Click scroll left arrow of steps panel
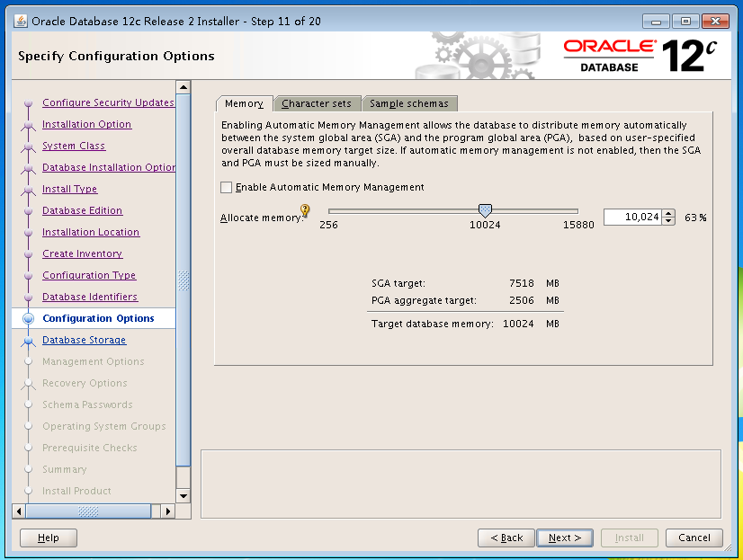Image resolution: width=743 pixels, height=560 pixels. pyautogui.click(x=19, y=511)
